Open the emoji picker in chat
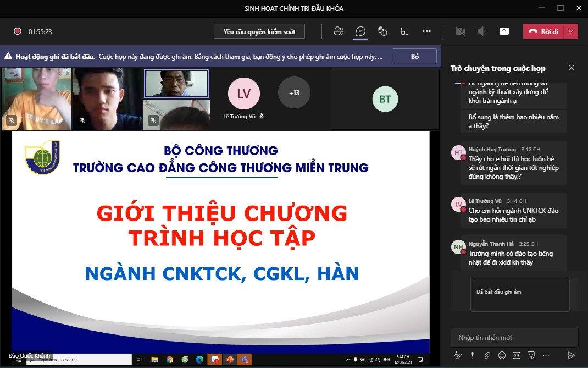 (502, 355)
